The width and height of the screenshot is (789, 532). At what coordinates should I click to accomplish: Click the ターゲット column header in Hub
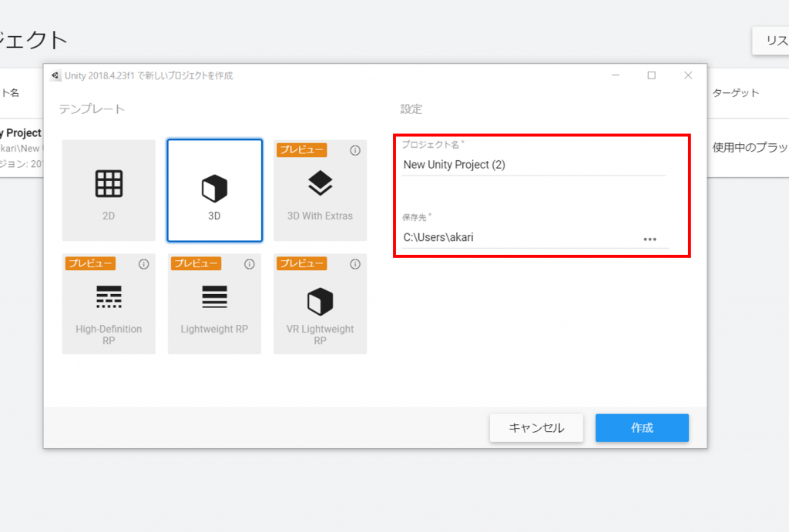point(736,93)
